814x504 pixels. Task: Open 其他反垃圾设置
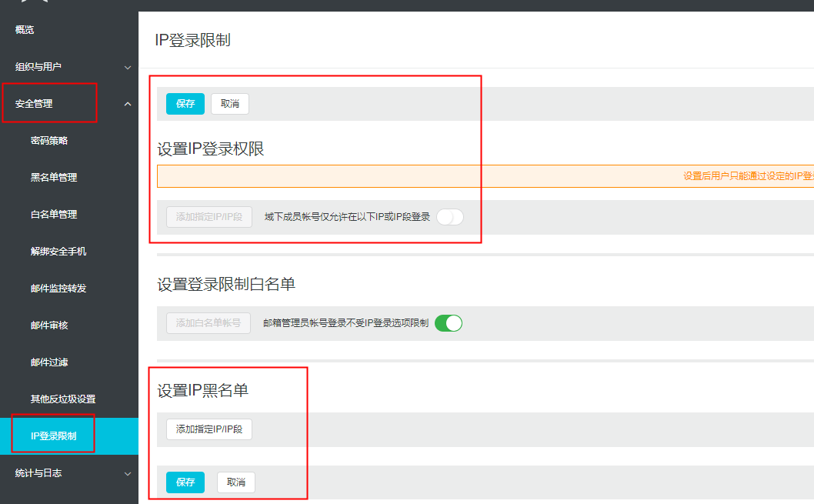point(63,399)
